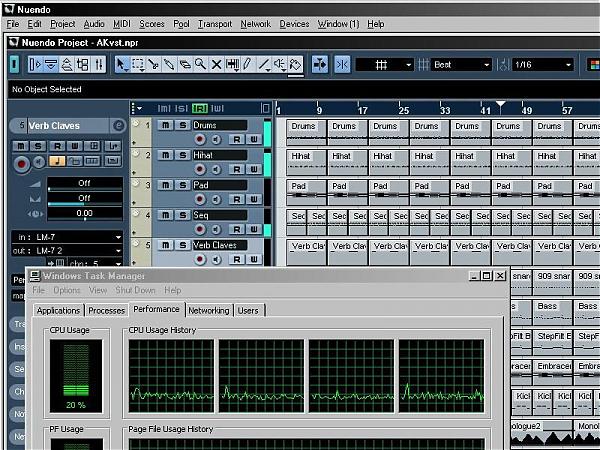
Task: Mute the Drums track
Action: coord(166,125)
